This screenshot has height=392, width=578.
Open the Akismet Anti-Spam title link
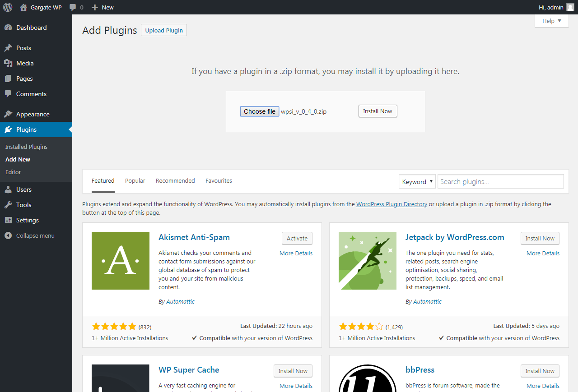point(194,237)
